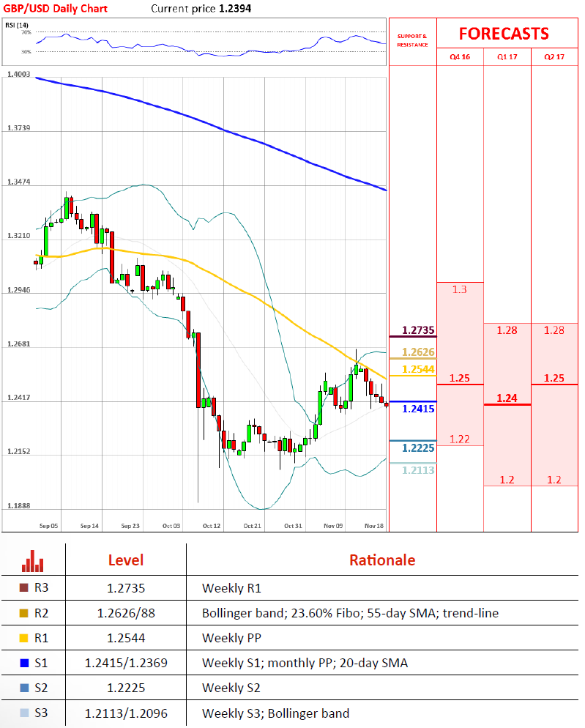Click the level cell 1.2626/88
The image size is (585, 728).
point(126,613)
